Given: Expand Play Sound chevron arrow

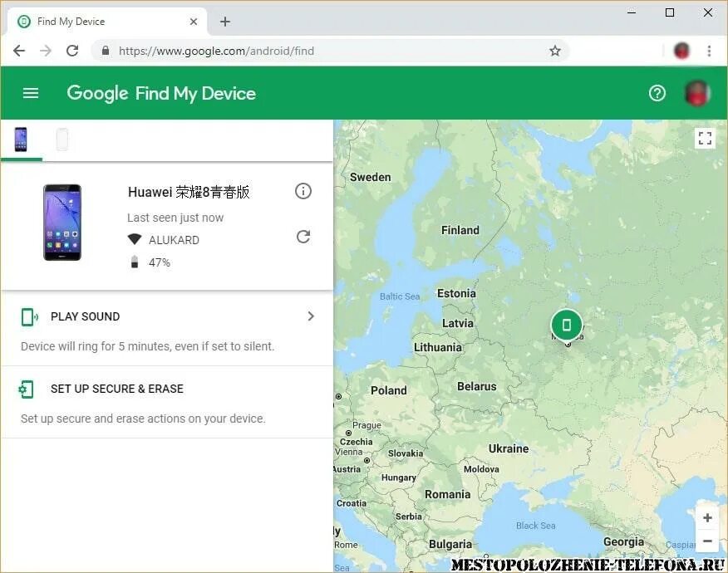Looking at the screenshot, I should point(311,316).
